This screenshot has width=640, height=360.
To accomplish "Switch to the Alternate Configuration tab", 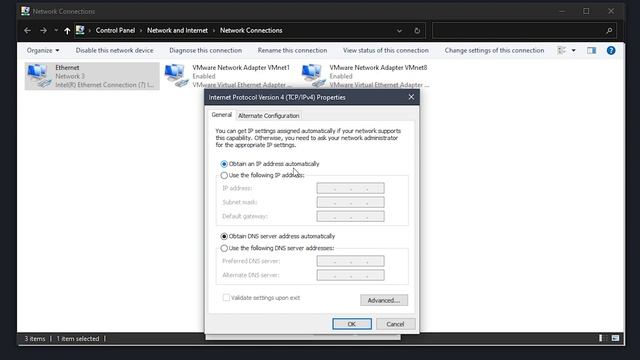I will [x=269, y=116].
